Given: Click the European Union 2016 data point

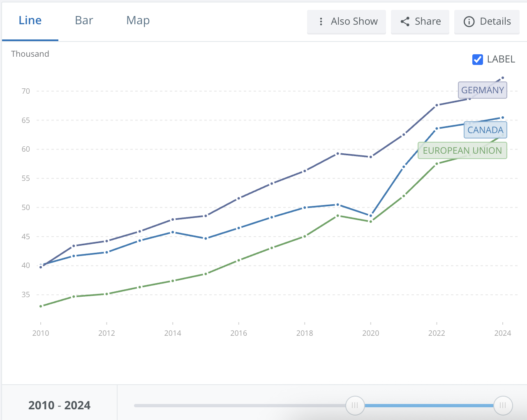Looking at the screenshot, I should pos(239,260).
